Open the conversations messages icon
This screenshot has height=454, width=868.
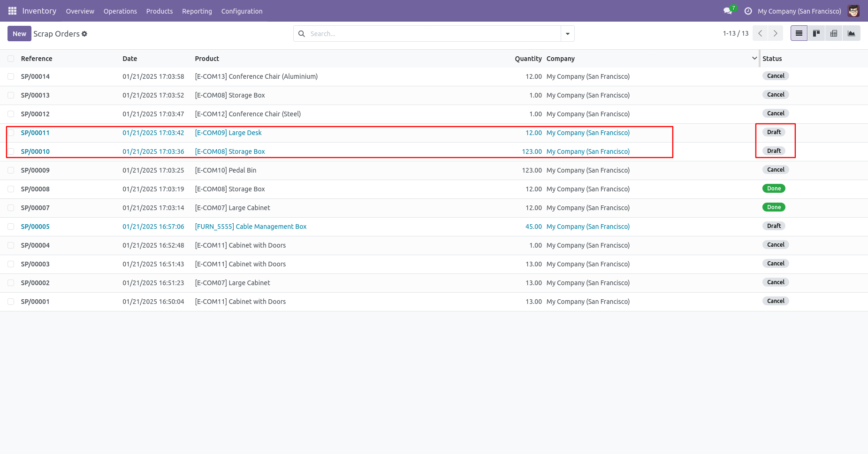(x=728, y=11)
